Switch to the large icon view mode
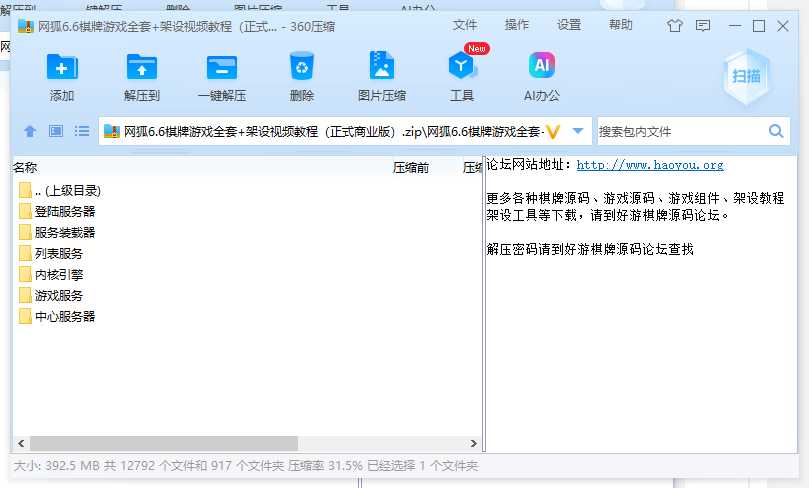809x488 pixels. coord(56,131)
